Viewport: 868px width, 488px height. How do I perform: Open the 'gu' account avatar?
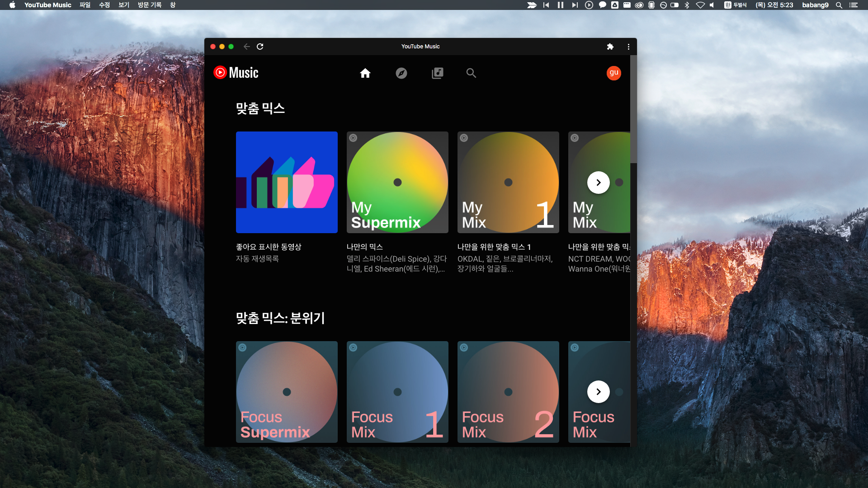[613, 73]
